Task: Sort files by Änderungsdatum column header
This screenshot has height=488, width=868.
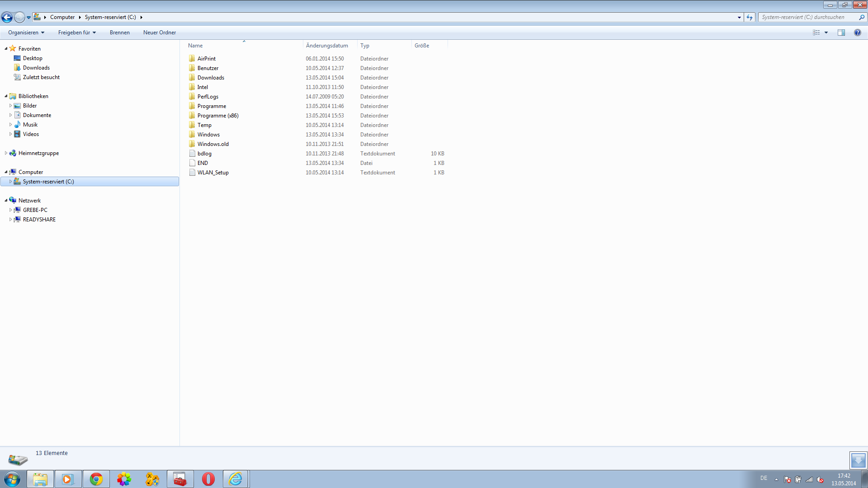Action: (327, 46)
